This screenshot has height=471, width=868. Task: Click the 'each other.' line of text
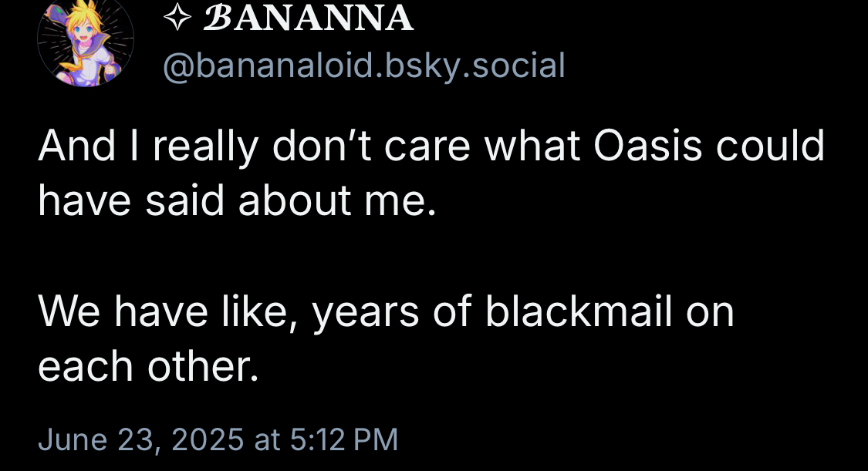click(x=148, y=367)
